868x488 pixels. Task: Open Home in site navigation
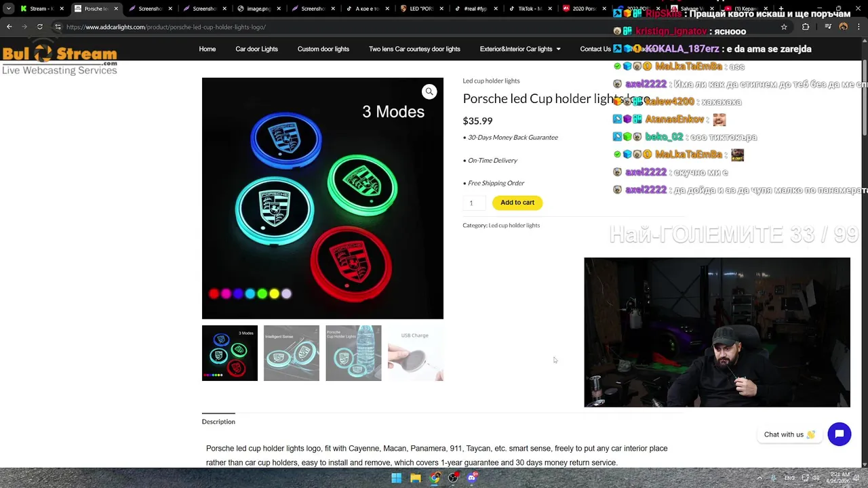coord(208,49)
